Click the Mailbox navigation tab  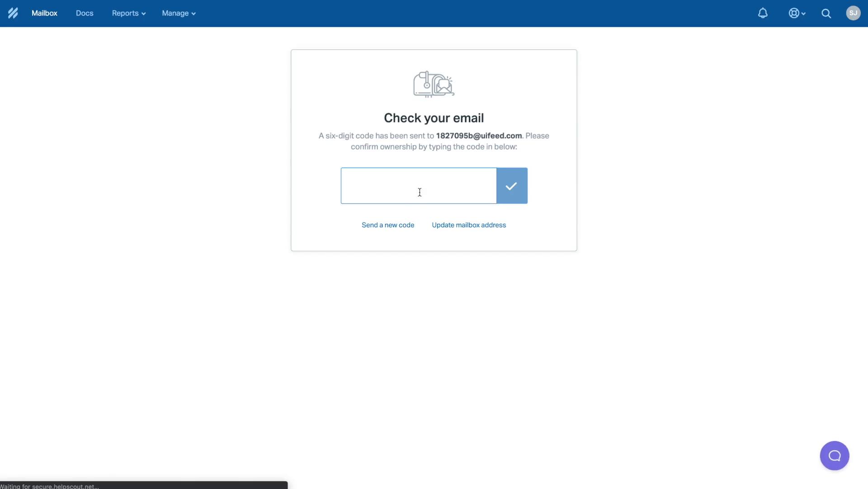pos(44,13)
